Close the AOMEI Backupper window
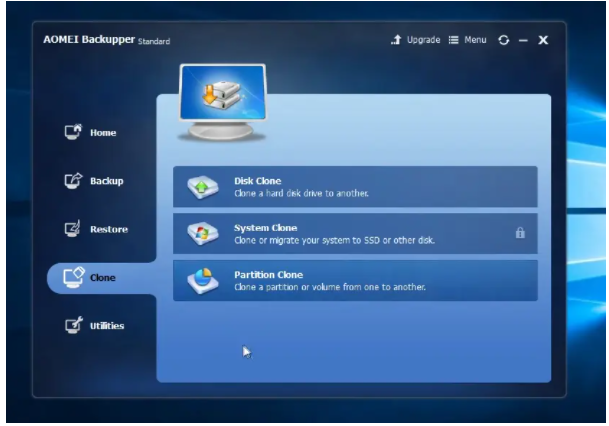Screen dimensions: 609x426 click(x=542, y=40)
